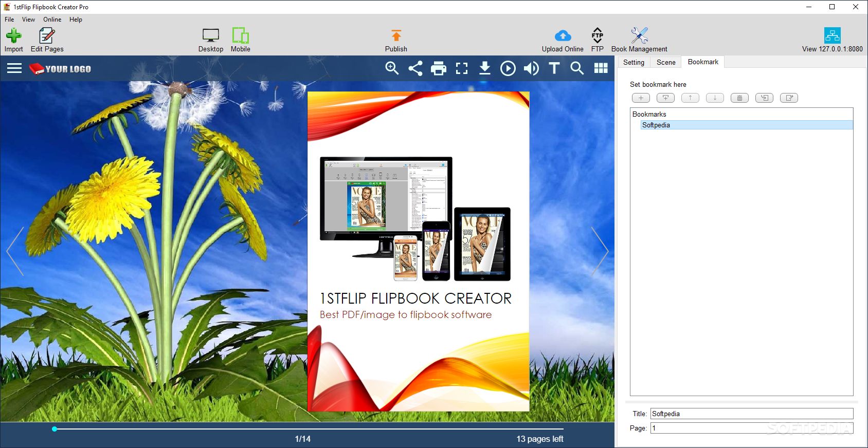Image resolution: width=868 pixels, height=448 pixels.
Task: Open the Edit Pages tool
Action: pyautogui.click(x=47, y=40)
